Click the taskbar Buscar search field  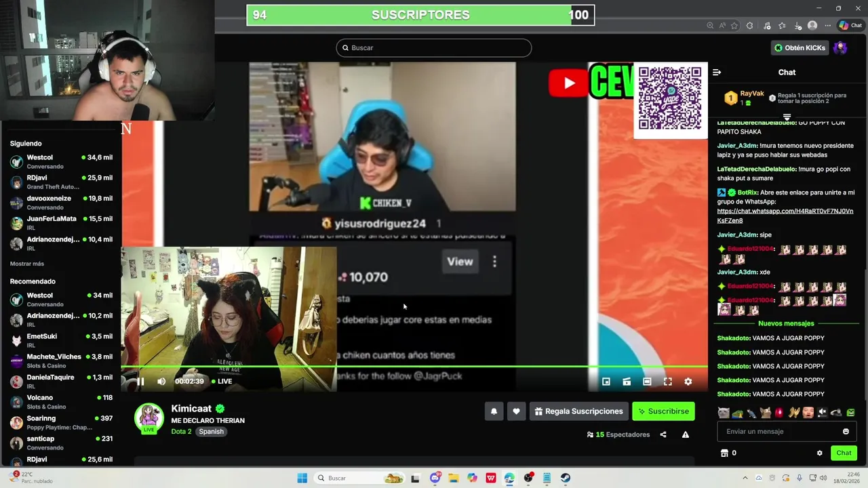[x=361, y=478]
